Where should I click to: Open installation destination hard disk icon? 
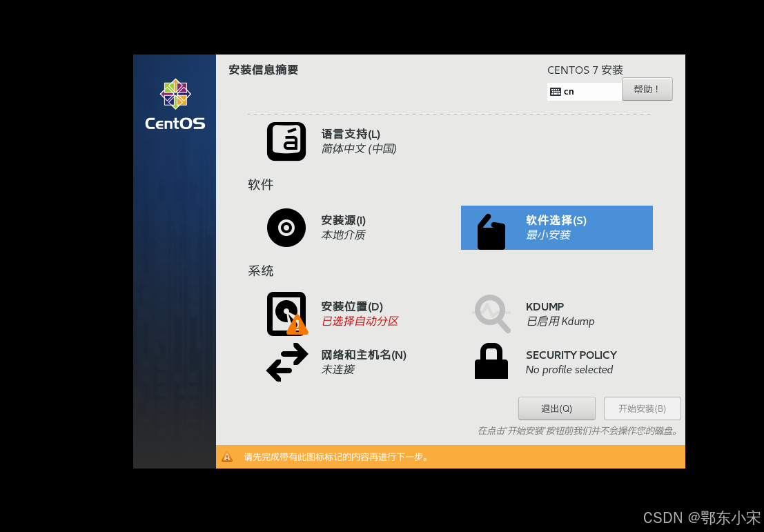286,314
